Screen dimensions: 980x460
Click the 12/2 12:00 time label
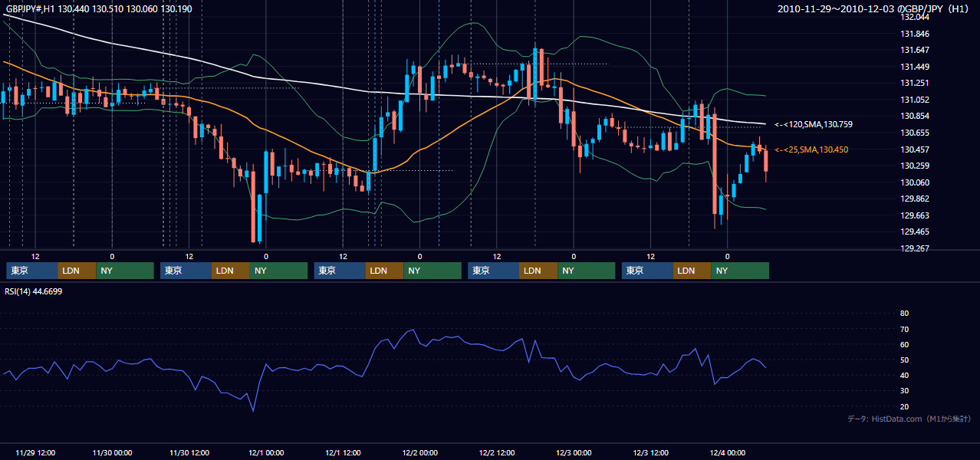[497, 452]
